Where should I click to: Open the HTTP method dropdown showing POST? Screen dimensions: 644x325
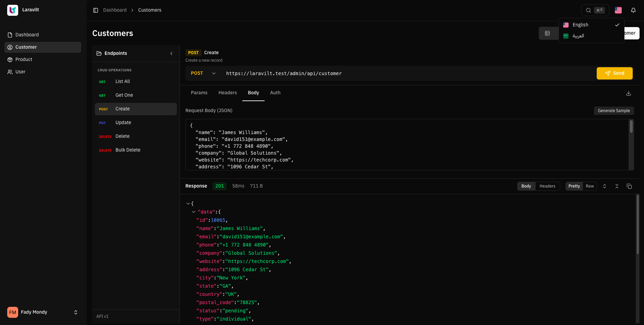point(203,73)
